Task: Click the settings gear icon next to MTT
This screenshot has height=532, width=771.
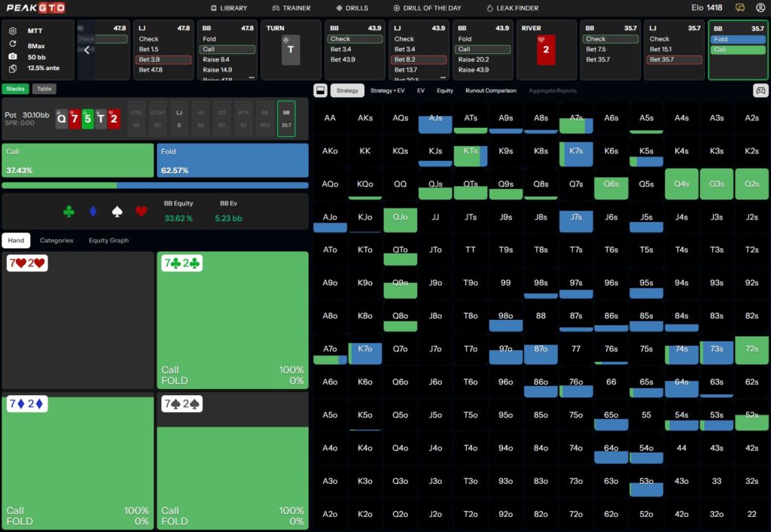Action: [13, 31]
